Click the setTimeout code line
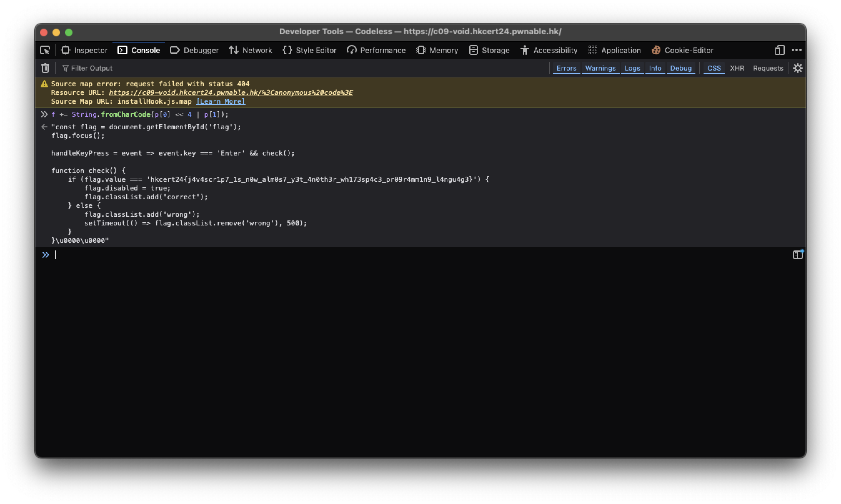This screenshot has height=504, width=841. click(x=196, y=223)
